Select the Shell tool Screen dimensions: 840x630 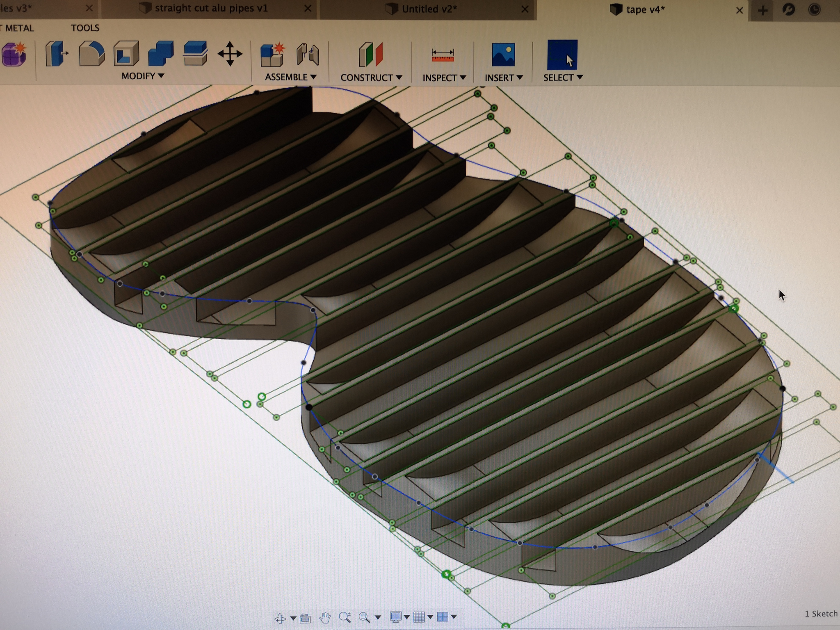click(x=126, y=54)
